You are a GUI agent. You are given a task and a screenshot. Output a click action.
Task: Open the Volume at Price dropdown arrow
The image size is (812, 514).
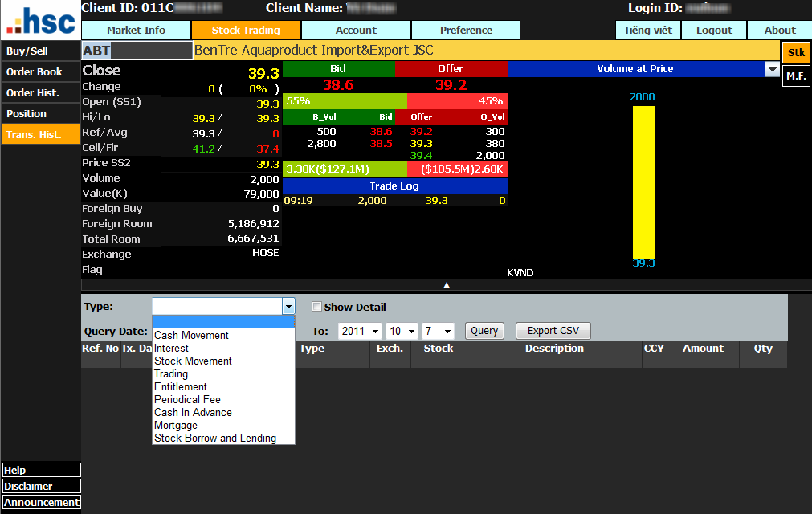772,69
